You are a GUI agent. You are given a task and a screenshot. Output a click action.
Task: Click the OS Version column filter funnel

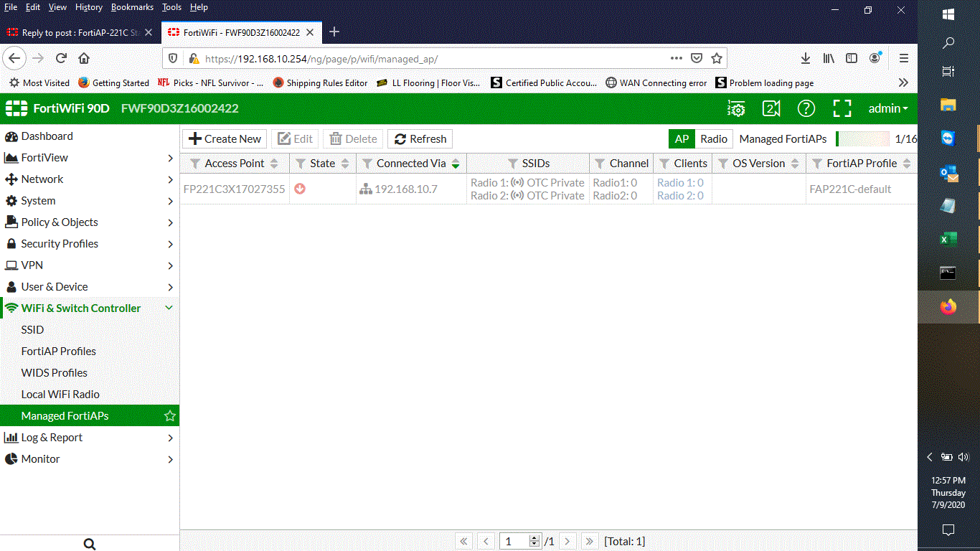click(x=723, y=164)
